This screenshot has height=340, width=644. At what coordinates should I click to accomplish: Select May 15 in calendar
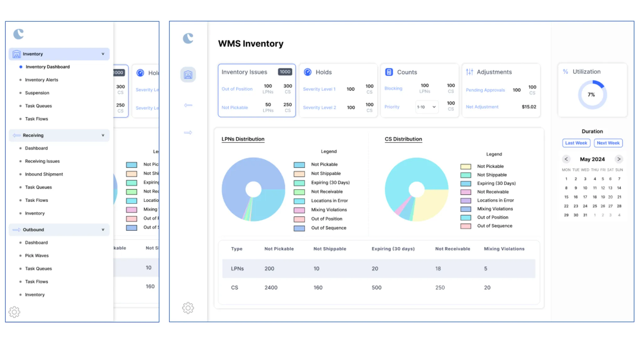click(566, 197)
